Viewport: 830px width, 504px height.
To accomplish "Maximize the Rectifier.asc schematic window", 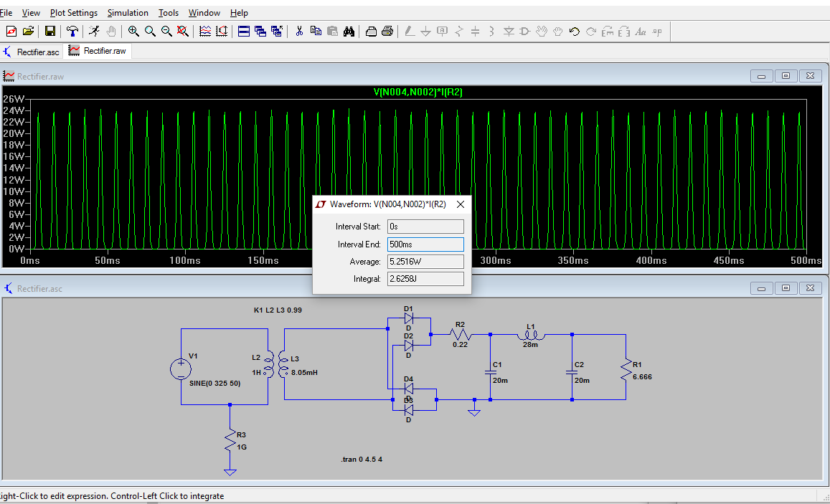I will 786,287.
